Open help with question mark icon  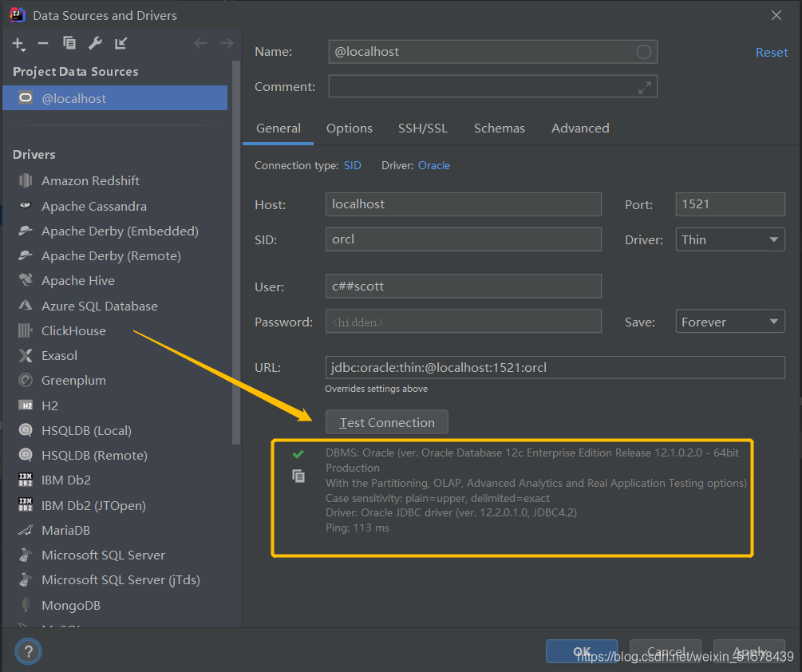click(x=28, y=651)
